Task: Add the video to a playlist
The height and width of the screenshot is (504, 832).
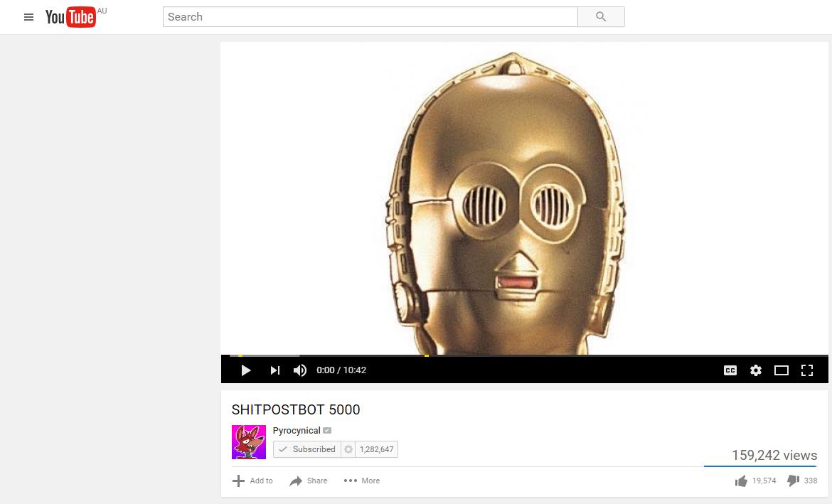Action: point(253,481)
